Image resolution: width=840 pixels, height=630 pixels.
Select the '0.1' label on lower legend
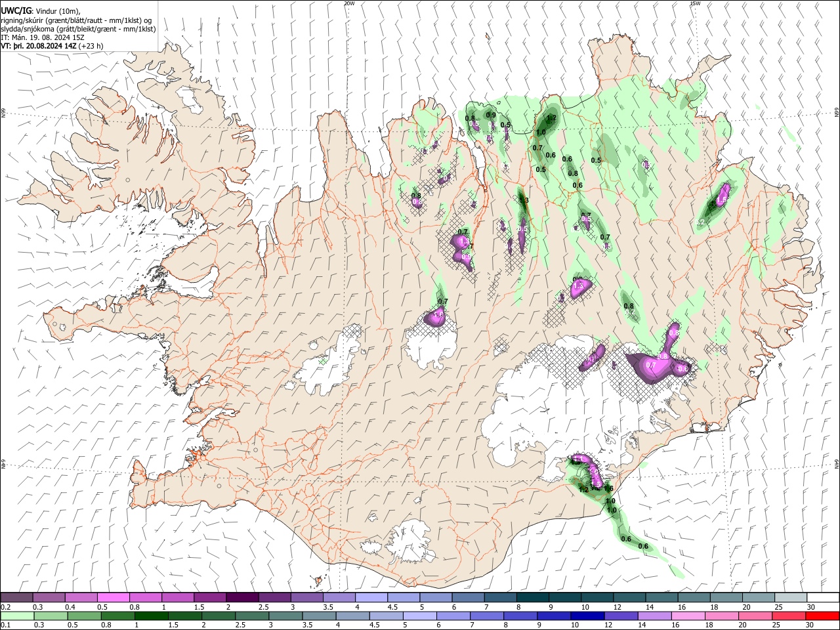click(5, 625)
